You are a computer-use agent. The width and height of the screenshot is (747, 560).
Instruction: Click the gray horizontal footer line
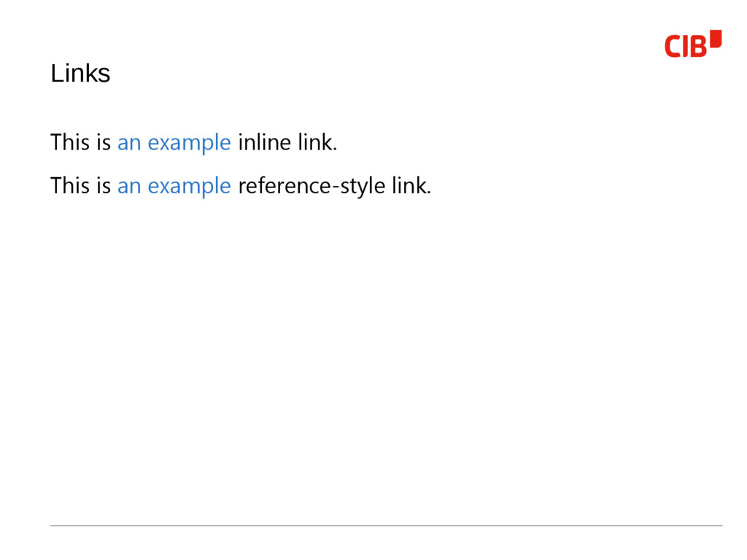tap(387, 526)
